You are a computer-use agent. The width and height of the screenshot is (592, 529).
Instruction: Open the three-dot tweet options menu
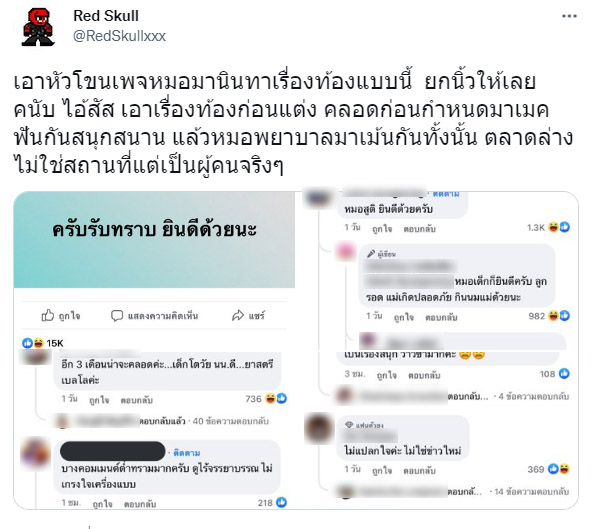pos(569,16)
